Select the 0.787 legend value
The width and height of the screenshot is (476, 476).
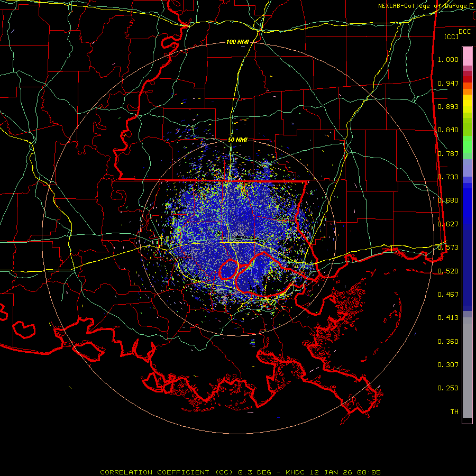point(448,153)
